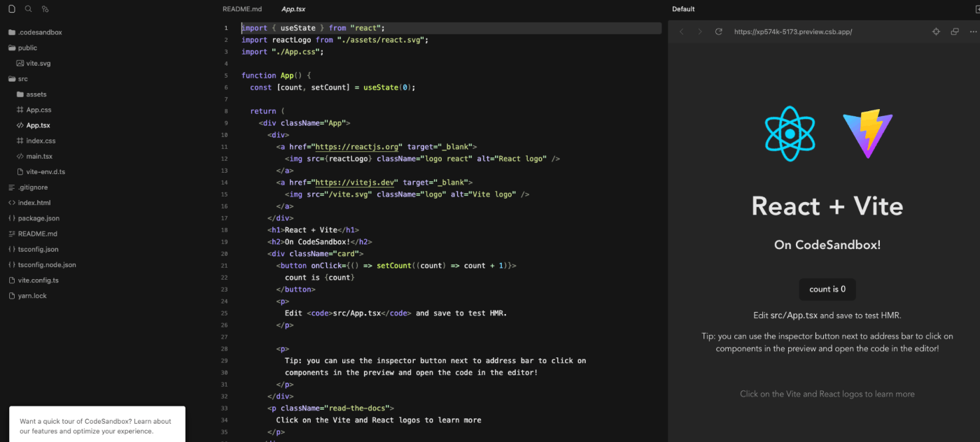Viewport: 980px width, 442px height.
Task: Select the Search icon in the sidebar
Action: [x=27, y=9]
